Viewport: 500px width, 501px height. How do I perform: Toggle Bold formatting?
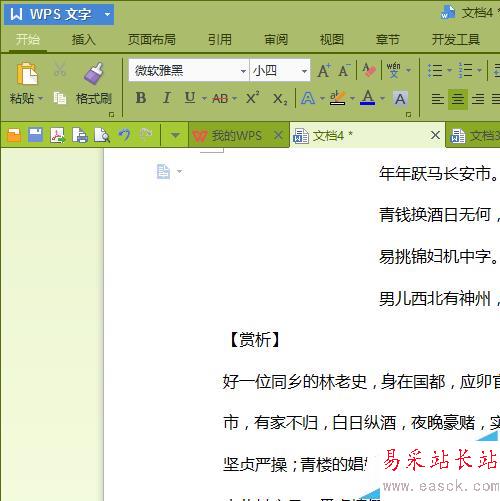tap(141, 98)
